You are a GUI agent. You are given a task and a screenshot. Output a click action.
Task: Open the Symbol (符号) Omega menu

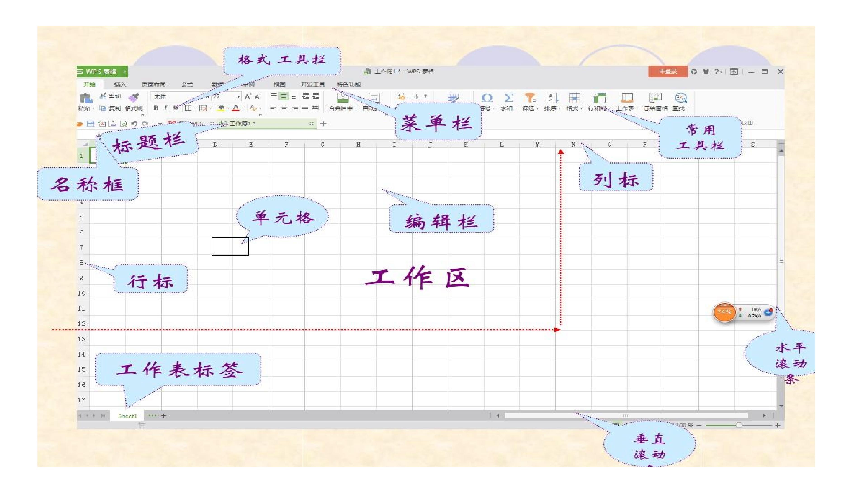pyautogui.click(x=487, y=98)
